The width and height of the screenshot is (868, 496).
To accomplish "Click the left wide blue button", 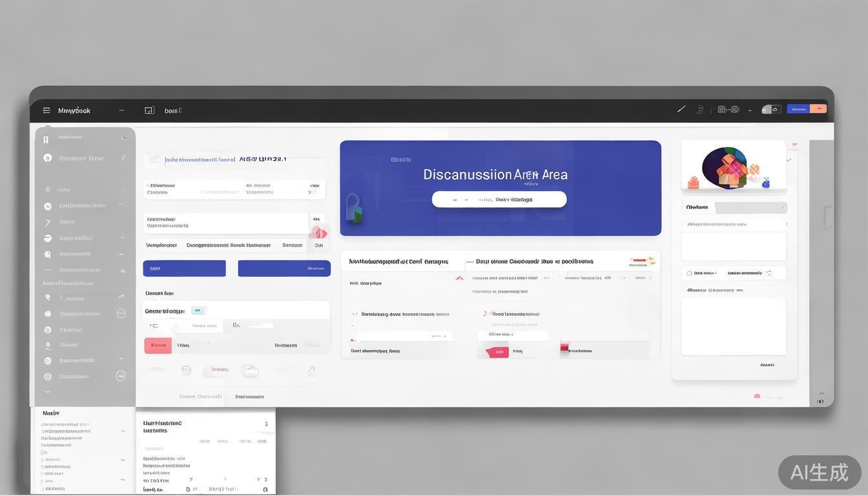I will tap(184, 268).
